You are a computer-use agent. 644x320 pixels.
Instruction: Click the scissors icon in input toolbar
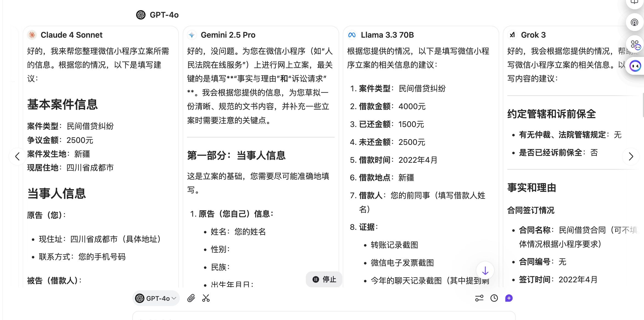(x=206, y=298)
